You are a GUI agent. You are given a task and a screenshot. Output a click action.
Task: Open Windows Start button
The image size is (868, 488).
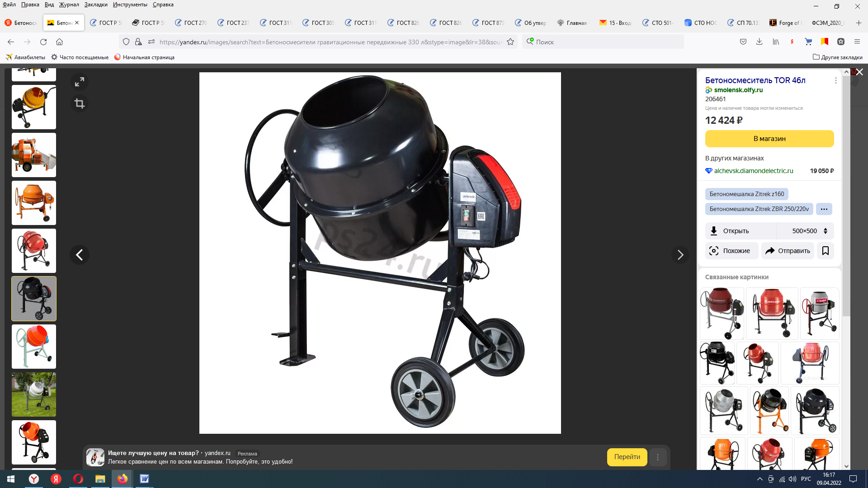pyautogui.click(x=11, y=479)
